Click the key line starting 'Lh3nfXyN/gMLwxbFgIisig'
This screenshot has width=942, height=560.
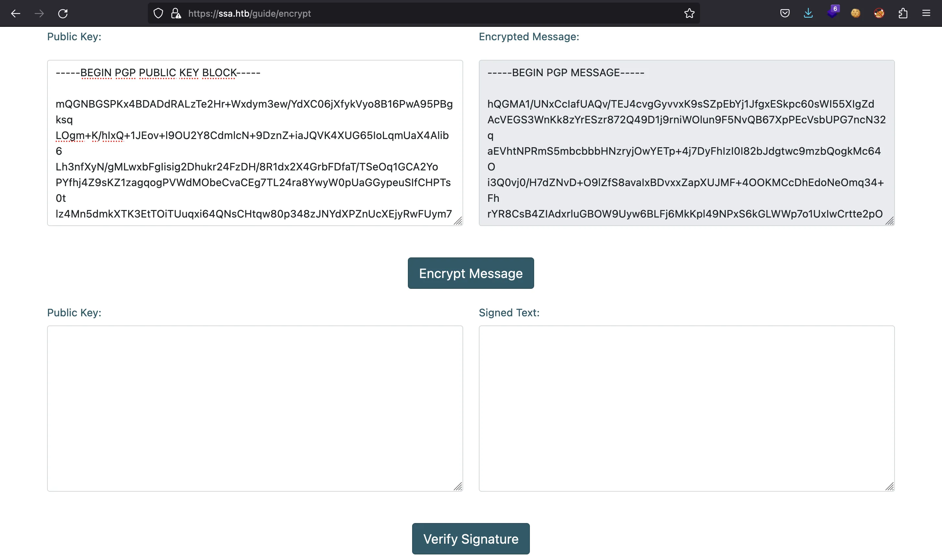[247, 167]
